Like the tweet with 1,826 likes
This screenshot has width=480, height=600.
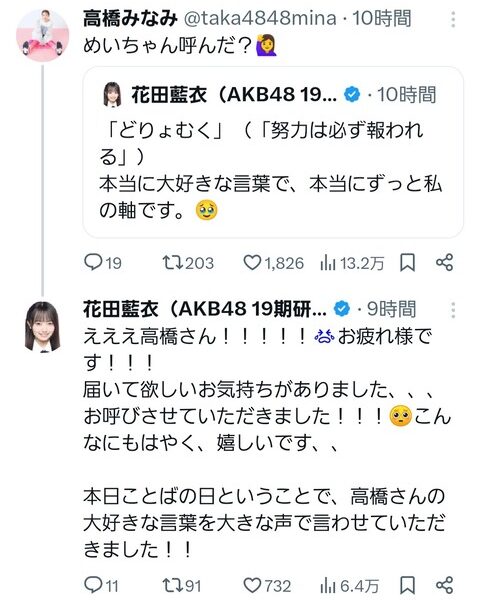coord(252,262)
